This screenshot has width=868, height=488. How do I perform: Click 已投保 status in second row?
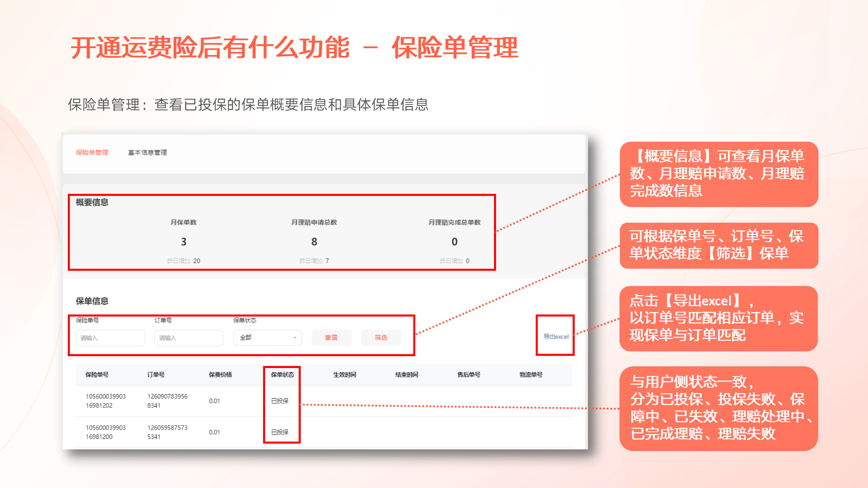(280, 432)
